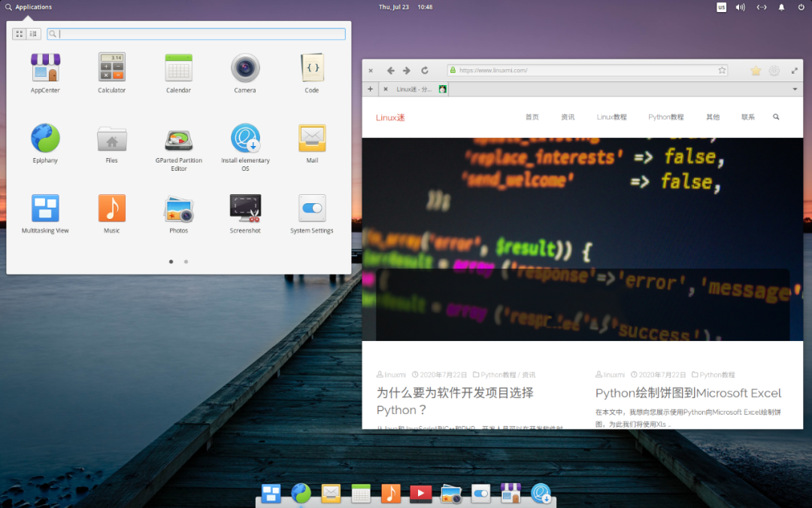This screenshot has width=812, height=508.
Task: Open the Code editor
Action: coord(311,68)
